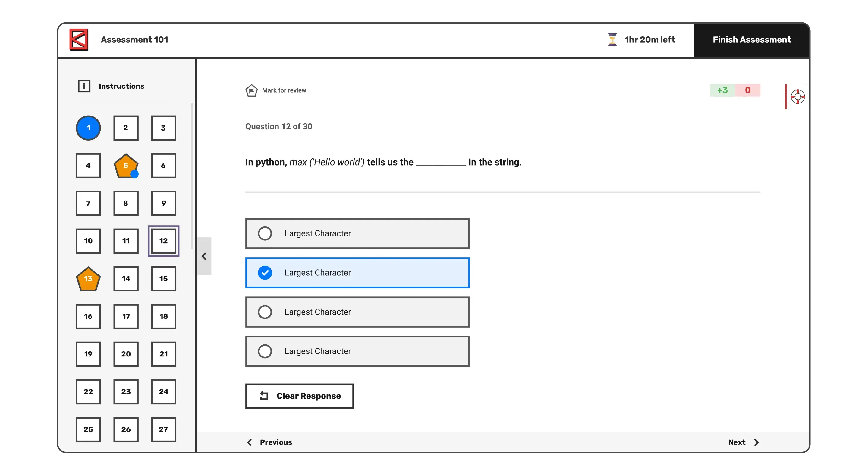This screenshot has height=475, width=868.
Task: Click the Finish Assessment button
Action: click(x=751, y=40)
